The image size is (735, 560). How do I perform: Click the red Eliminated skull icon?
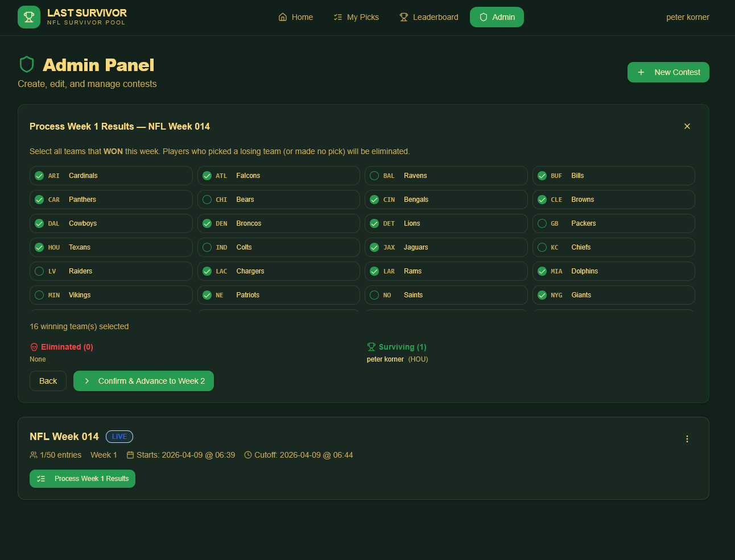pyautogui.click(x=34, y=347)
